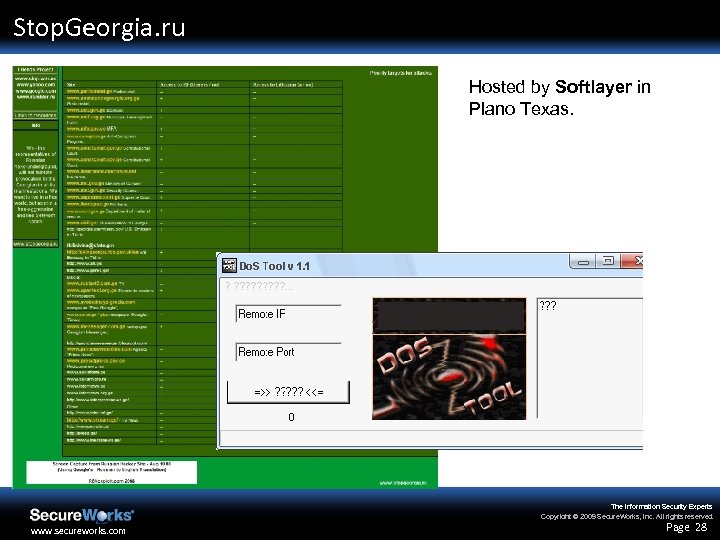The height and width of the screenshot is (540, 720).
Task: Click the 'Page 28' footer text
Action: pos(686,527)
